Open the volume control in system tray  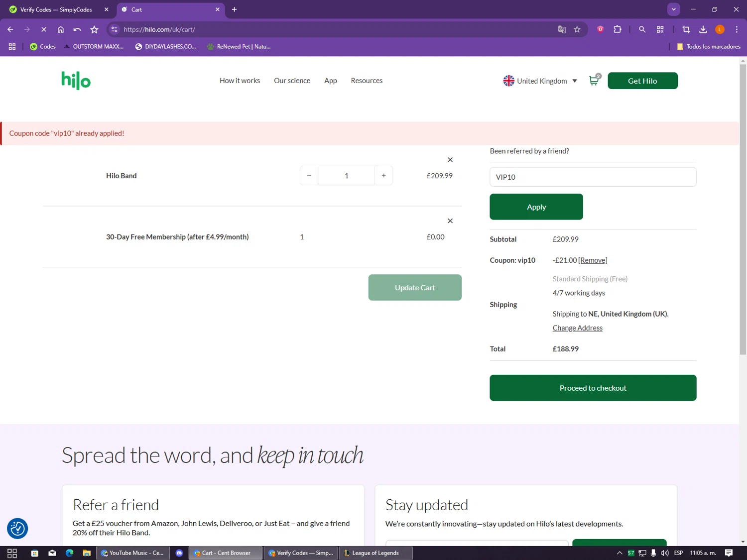pos(665,553)
